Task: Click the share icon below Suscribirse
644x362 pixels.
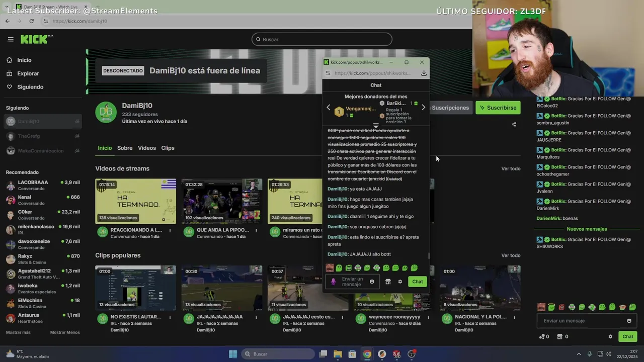Action: click(514, 124)
